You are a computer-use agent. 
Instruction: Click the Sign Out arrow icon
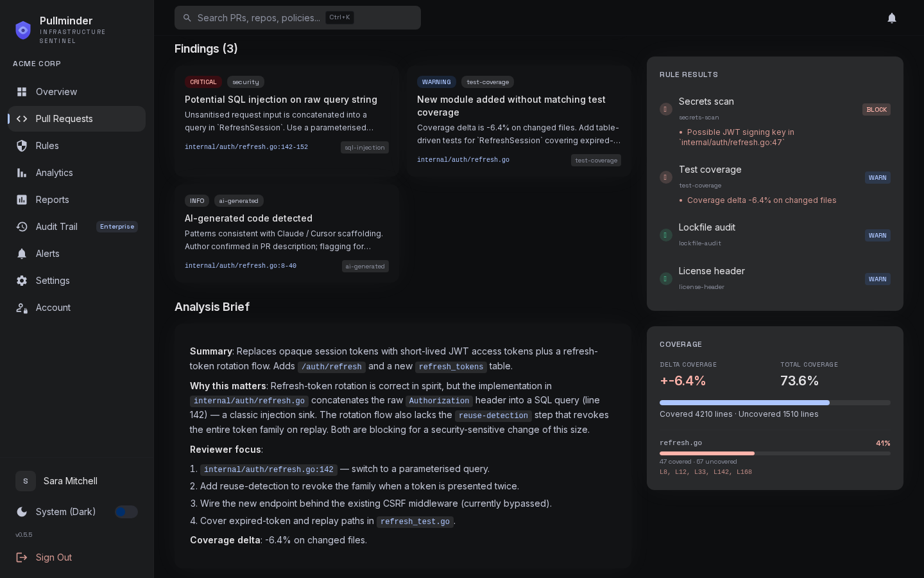22,557
